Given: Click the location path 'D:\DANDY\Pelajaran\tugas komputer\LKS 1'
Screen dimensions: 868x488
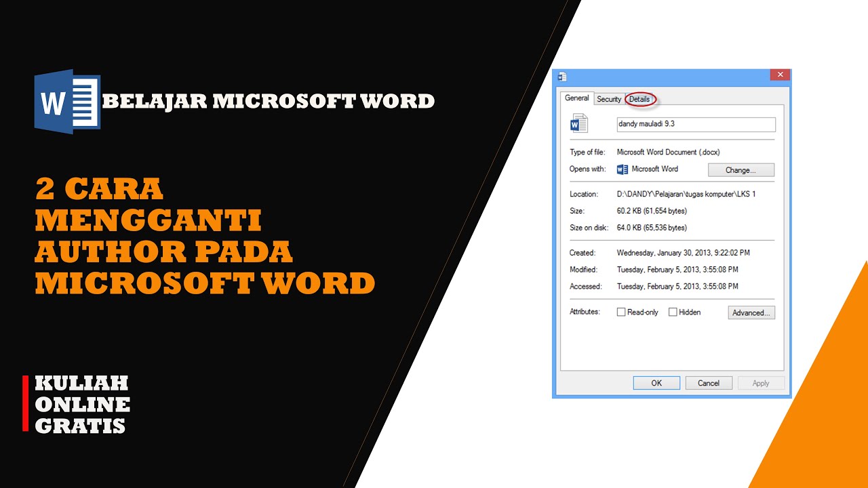Looking at the screenshot, I should click(686, 194).
